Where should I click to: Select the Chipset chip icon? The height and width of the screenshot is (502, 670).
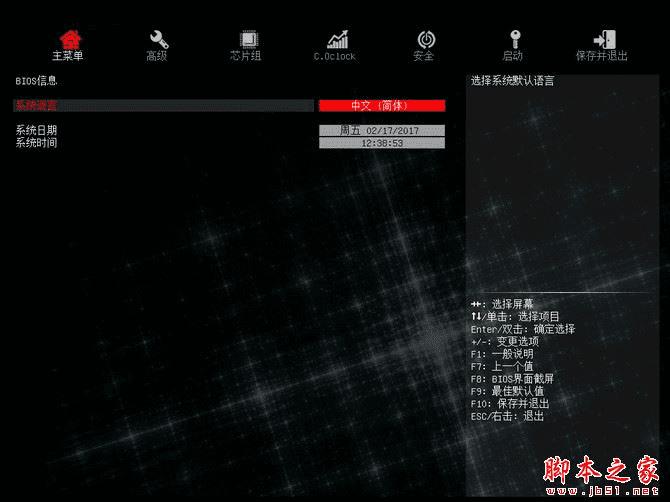pos(248,39)
